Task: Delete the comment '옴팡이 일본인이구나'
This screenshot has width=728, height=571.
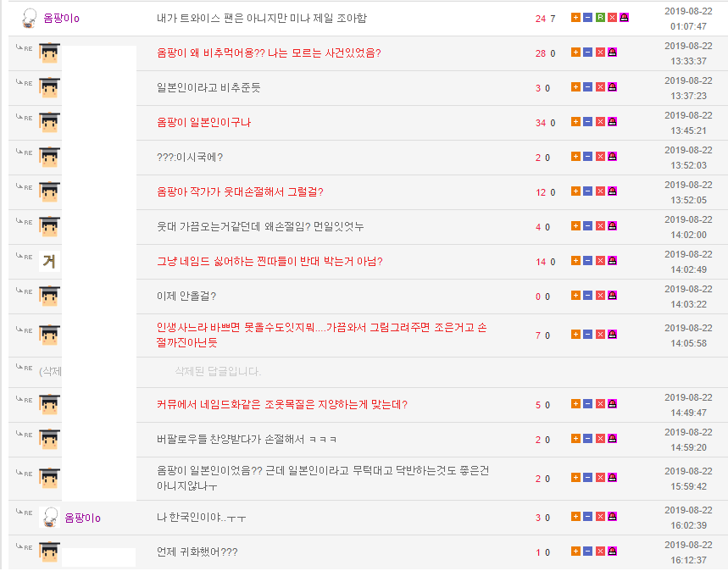Action: pyautogui.click(x=600, y=122)
